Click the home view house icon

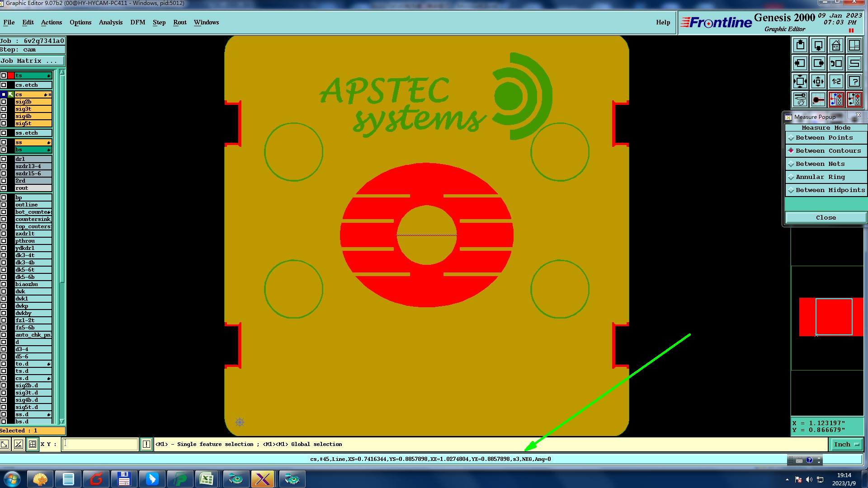coord(836,45)
